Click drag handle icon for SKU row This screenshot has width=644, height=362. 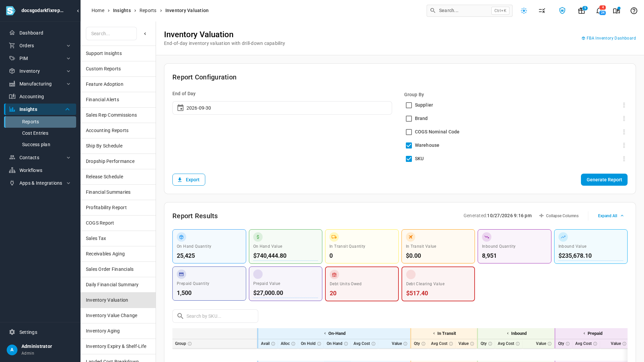[624, 159]
